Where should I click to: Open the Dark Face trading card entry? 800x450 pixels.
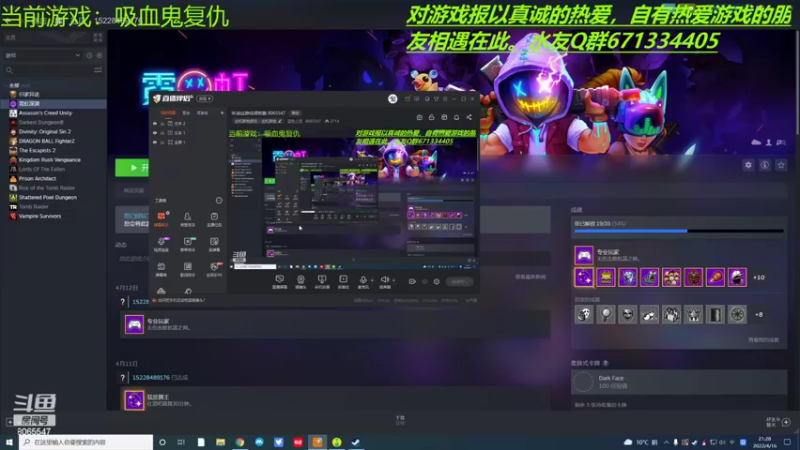pos(679,382)
